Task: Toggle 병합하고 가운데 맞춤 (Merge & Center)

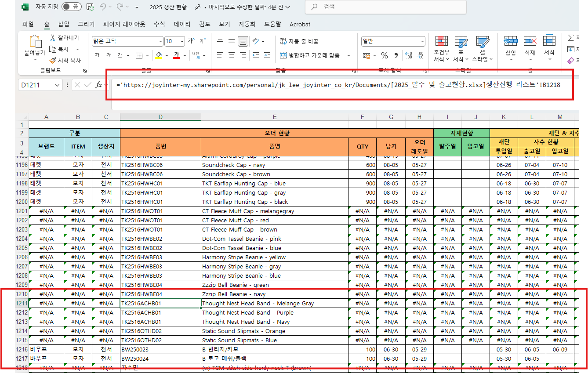Action: click(312, 55)
